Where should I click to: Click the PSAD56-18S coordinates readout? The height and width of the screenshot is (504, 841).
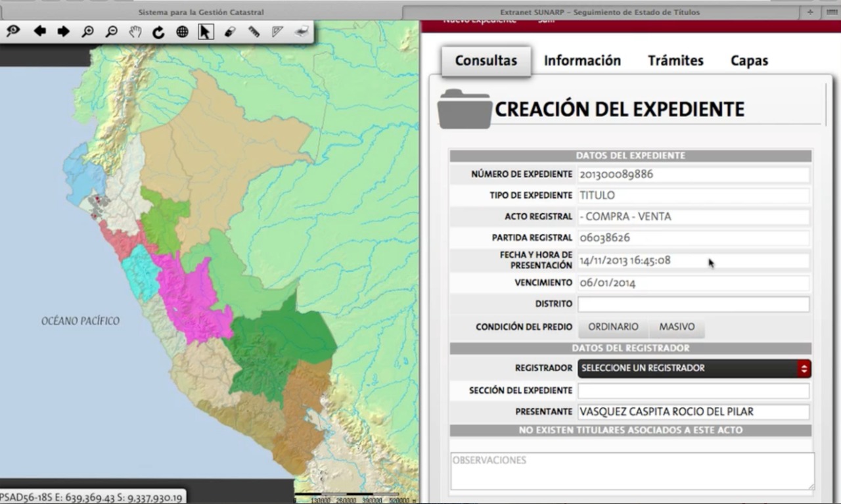coord(91,497)
